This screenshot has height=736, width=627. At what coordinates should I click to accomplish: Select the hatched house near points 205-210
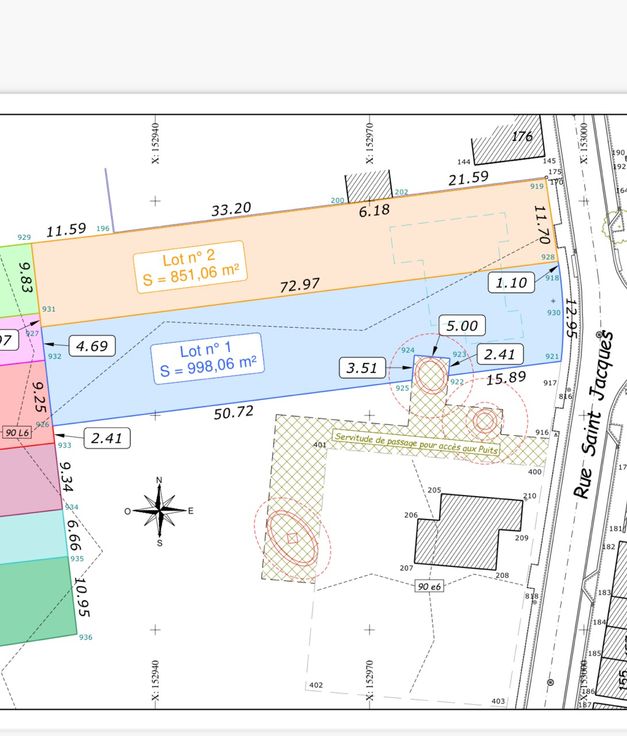[x=470, y=530]
